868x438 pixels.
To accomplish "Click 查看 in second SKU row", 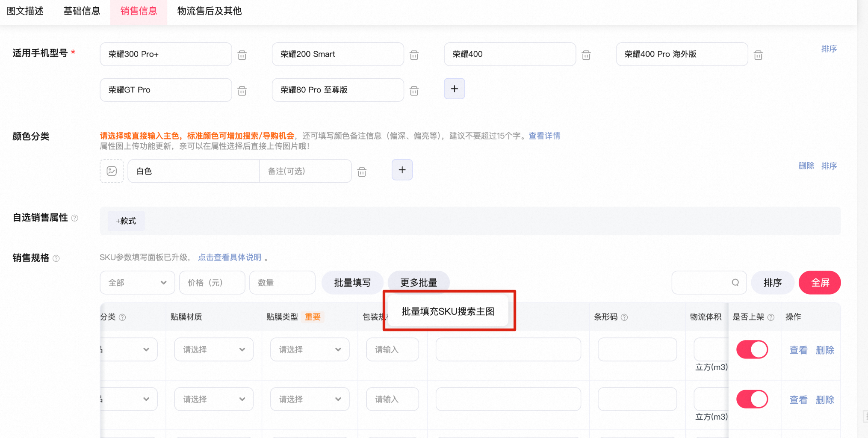I will click(798, 400).
